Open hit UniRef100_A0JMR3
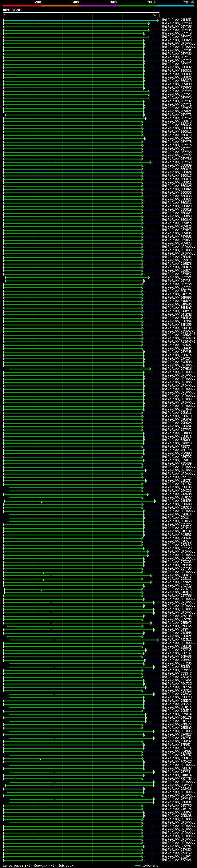197x868 pixels. click(177, 535)
